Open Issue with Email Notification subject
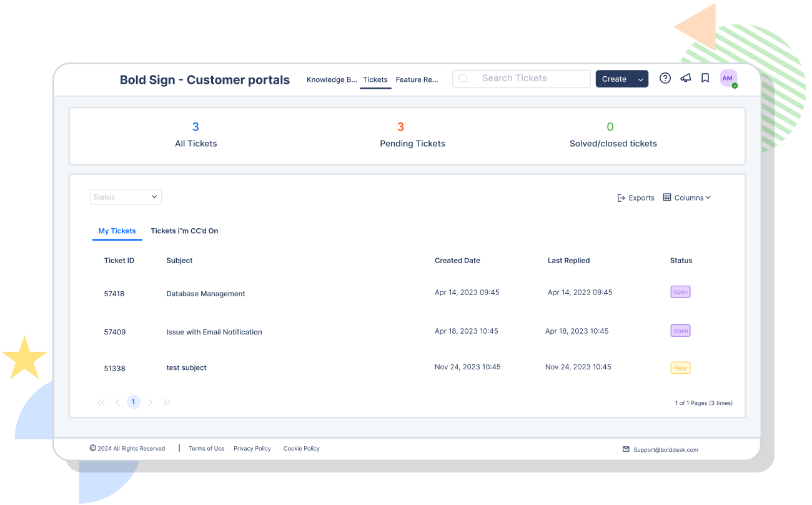Viewport: 812px width, 505px height. pyautogui.click(x=214, y=332)
